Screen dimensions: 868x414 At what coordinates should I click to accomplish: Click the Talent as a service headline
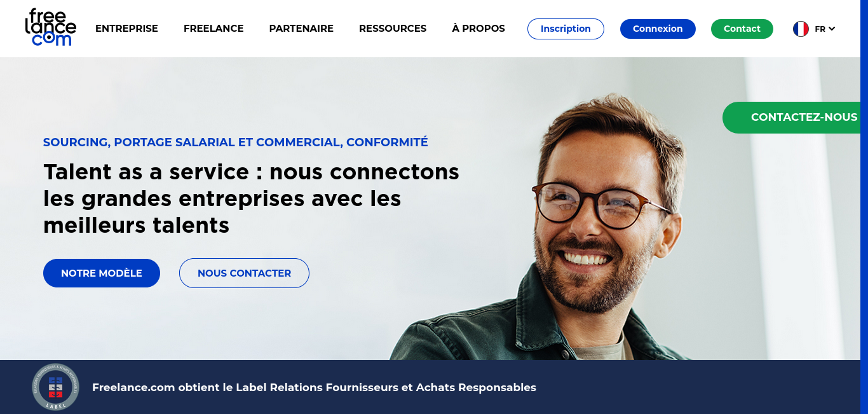(251, 198)
